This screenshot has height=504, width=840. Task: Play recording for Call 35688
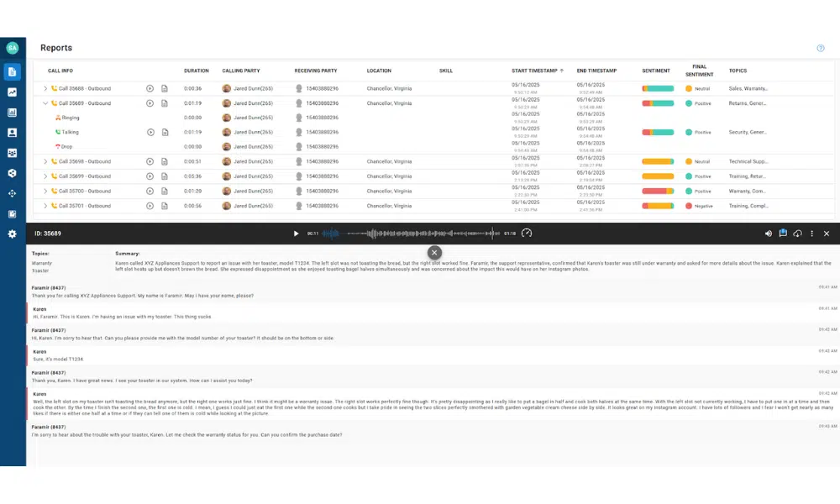(150, 88)
